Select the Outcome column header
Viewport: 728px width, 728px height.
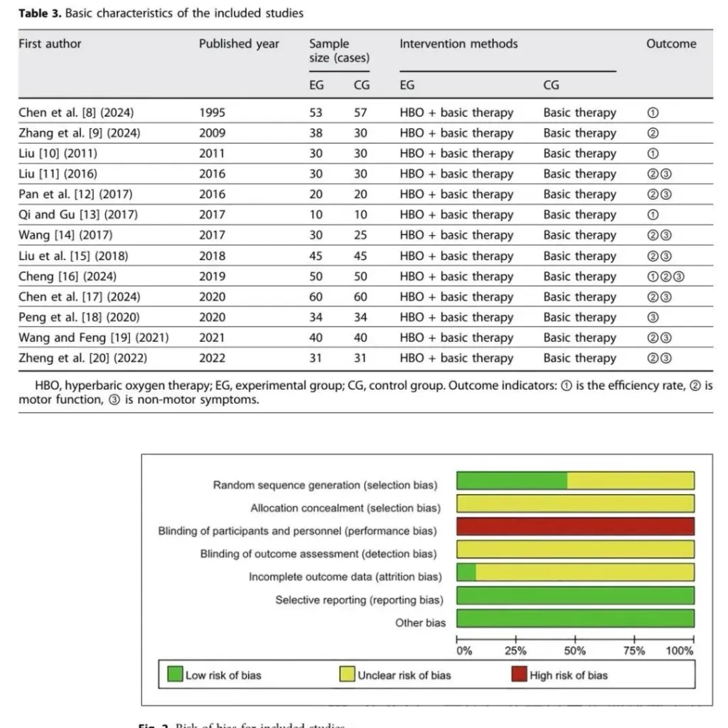tap(670, 44)
